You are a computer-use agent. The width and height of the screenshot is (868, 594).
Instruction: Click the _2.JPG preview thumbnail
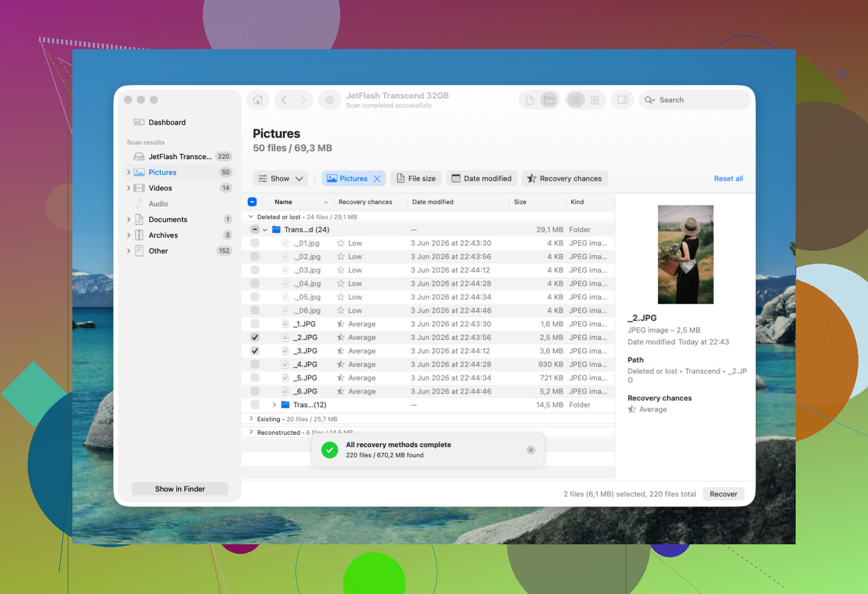[685, 255]
